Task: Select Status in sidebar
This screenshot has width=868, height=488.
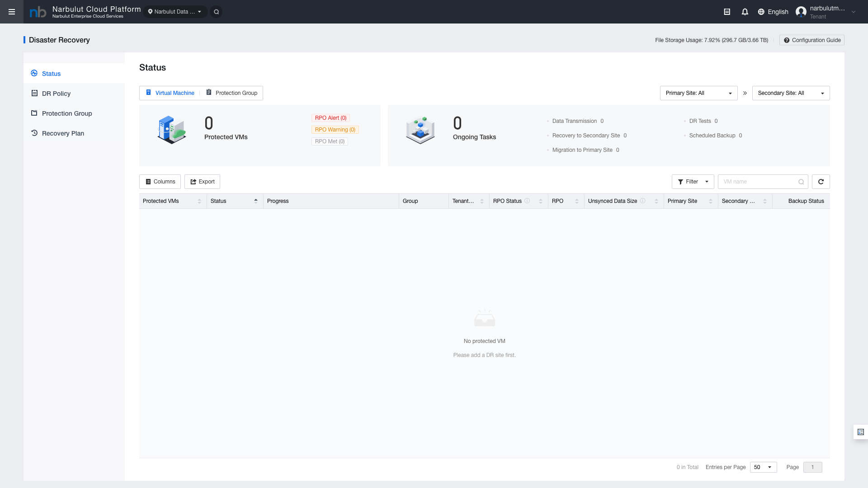Action: 74,73
